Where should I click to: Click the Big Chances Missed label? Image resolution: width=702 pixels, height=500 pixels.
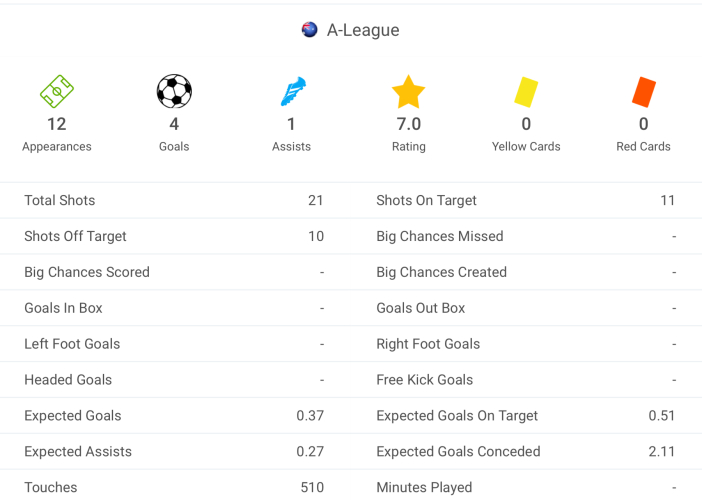(x=440, y=236)
